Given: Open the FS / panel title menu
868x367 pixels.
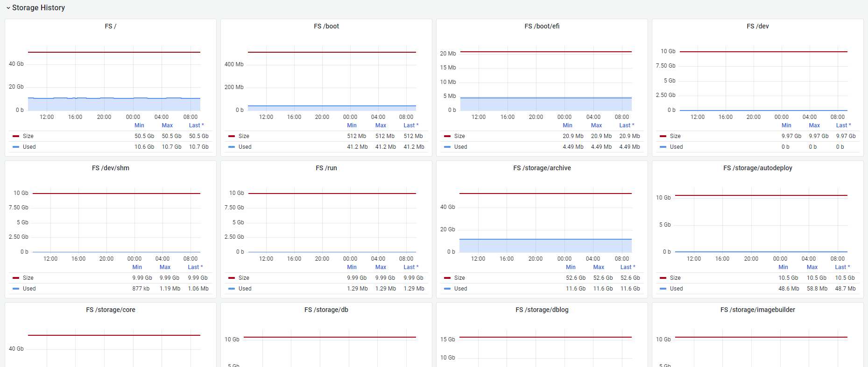Looking at the screenshot, I should (111, 26).
